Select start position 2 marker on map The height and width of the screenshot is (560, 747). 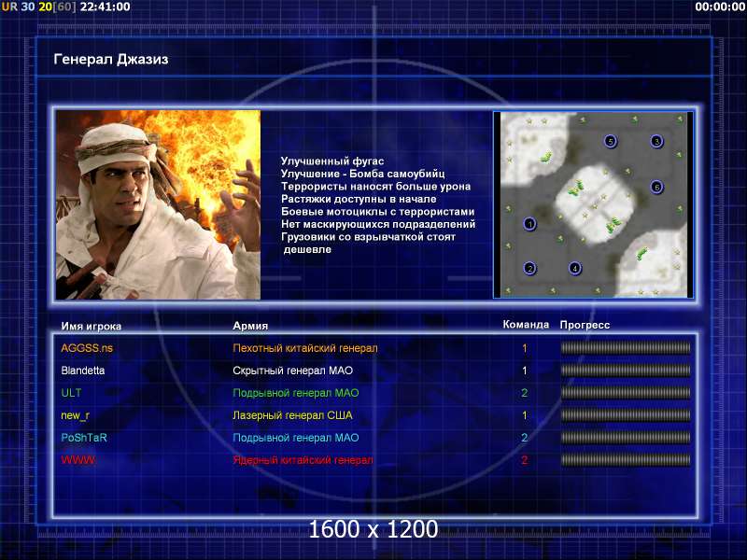click(530, 269)
